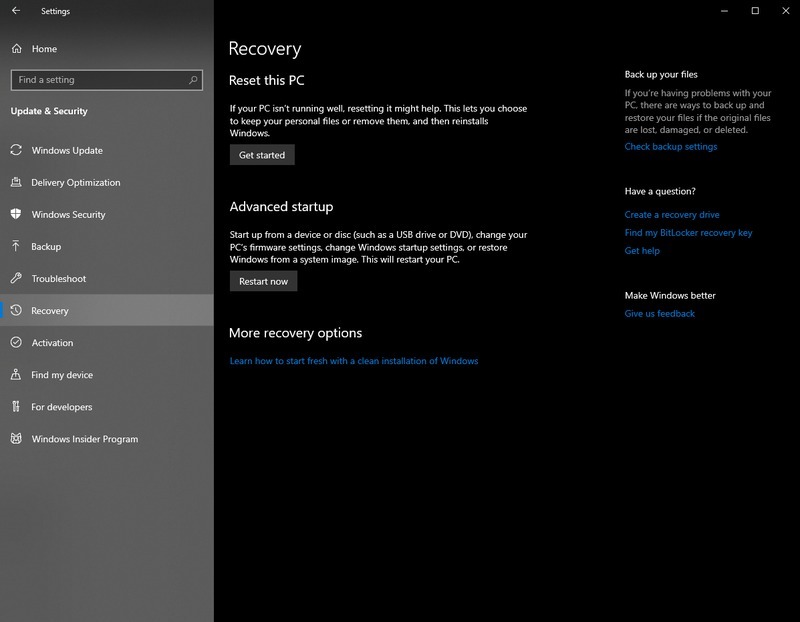
Task: Open Check backup settings link
Action: tap(670, 146)
